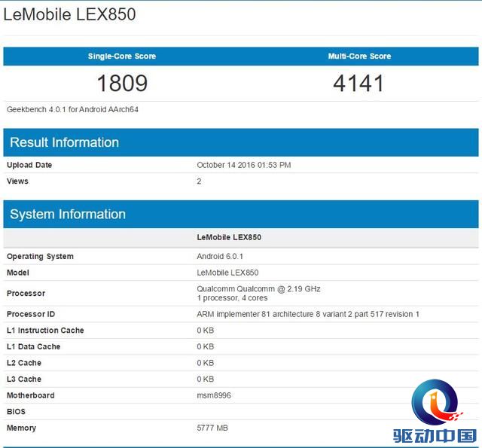Click the Memory row label
Image resolution: width=482 pixels, height=448 pixels.
pos(21,428)
